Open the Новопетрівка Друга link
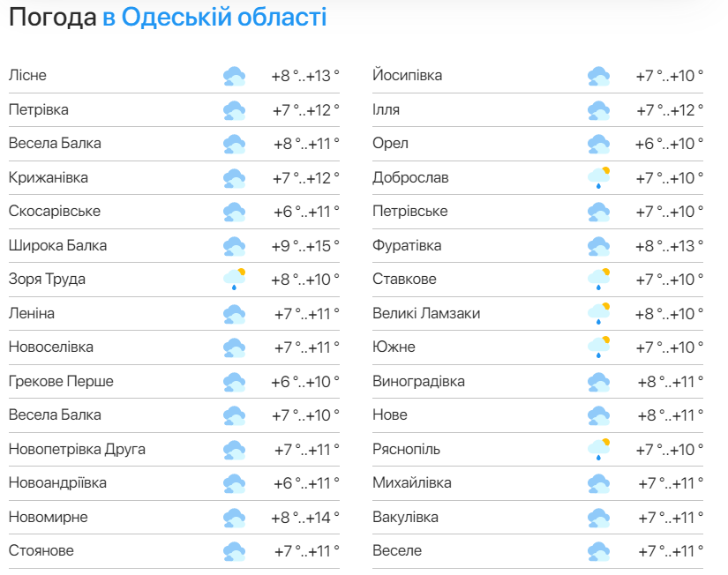 [x=77, y=450]
